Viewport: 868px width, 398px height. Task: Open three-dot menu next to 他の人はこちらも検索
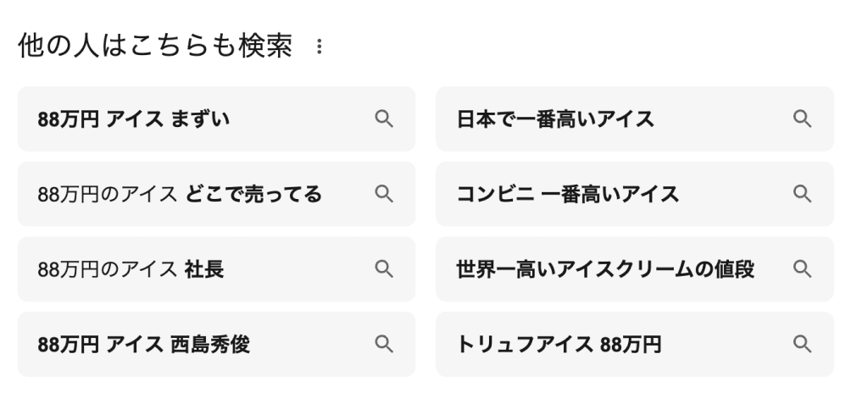point(319,47)
